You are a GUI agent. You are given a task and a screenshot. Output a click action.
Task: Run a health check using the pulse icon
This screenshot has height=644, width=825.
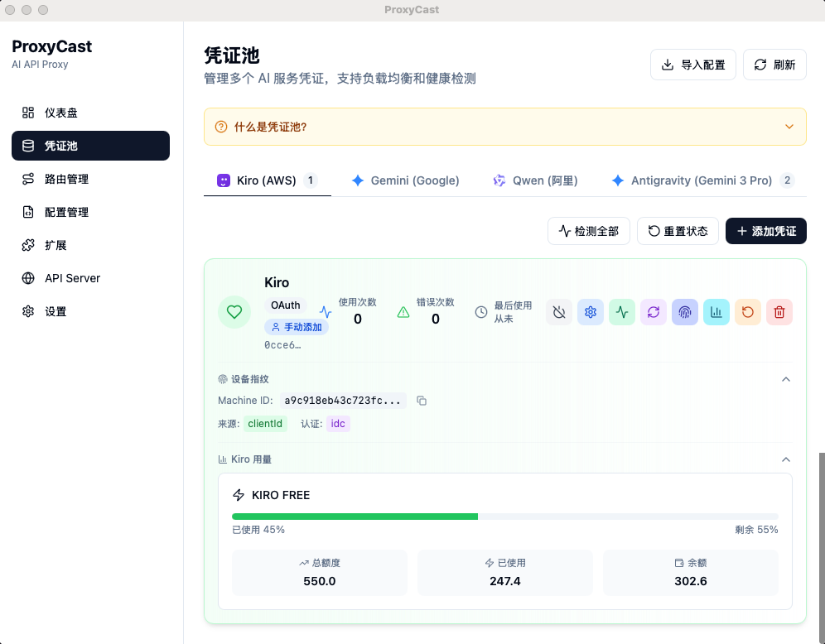click(x=622, y=312)
